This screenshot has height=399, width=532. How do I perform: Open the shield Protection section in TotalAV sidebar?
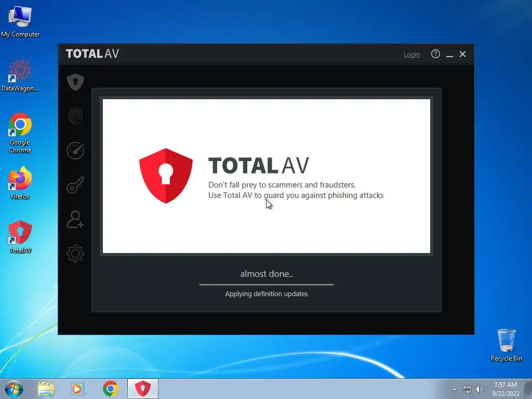(x=75, y=82)
